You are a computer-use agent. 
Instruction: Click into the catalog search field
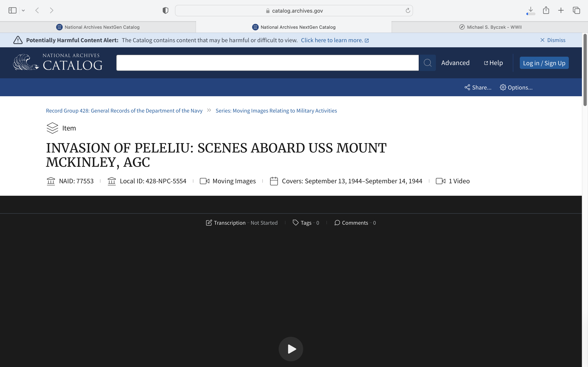[x=267, y=63]
